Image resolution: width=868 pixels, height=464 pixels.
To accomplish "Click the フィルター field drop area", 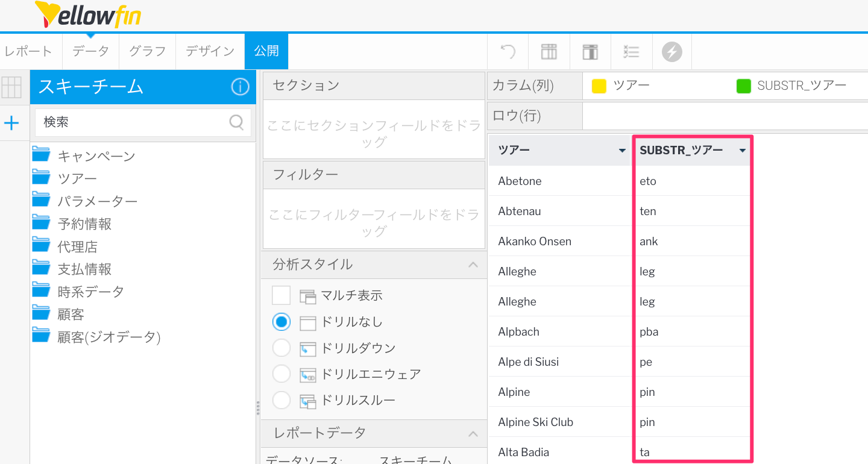I will tap(374, 218).
